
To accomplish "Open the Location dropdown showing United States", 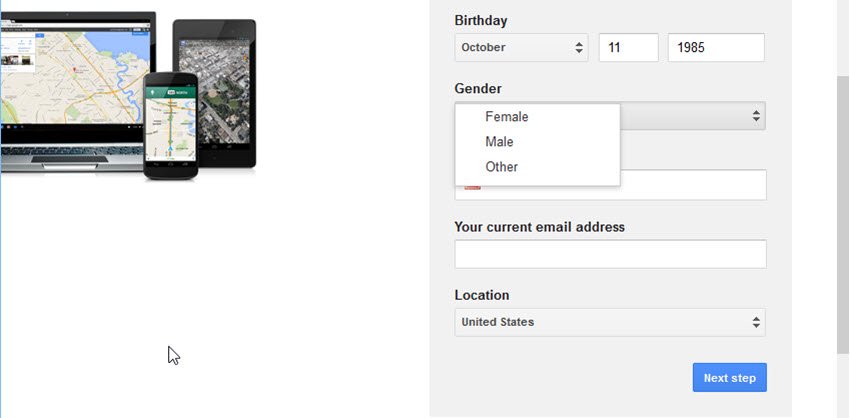I will point(610,322).
